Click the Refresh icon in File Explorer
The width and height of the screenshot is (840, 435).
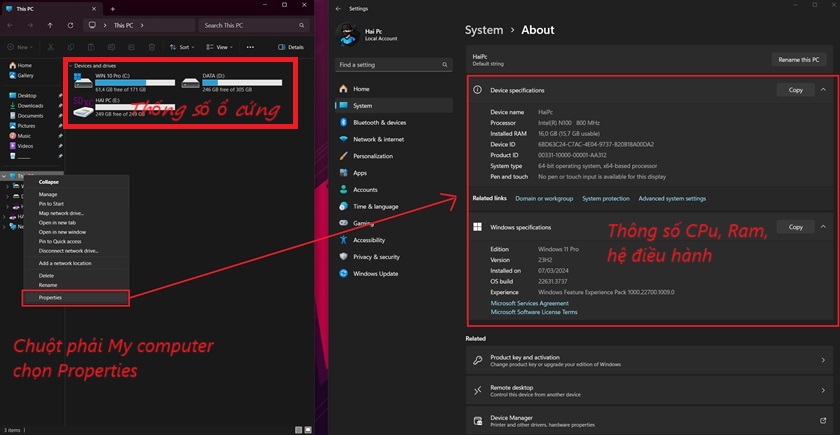[x=69, y=25]
